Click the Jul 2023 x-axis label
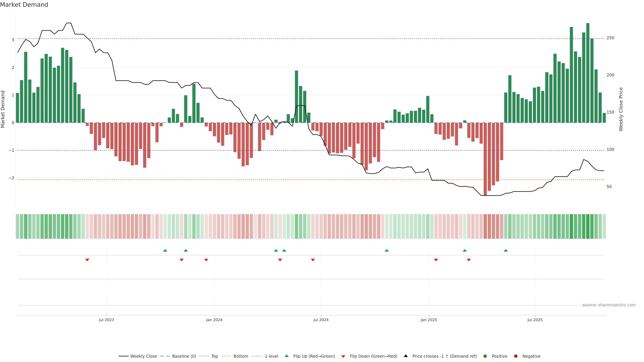644x362 pixels. coord(106,320)
